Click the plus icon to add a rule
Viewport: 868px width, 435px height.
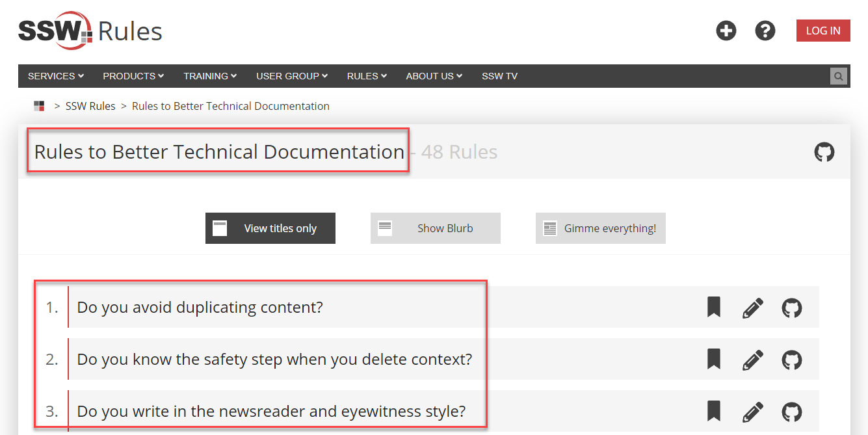click(726, 31)
